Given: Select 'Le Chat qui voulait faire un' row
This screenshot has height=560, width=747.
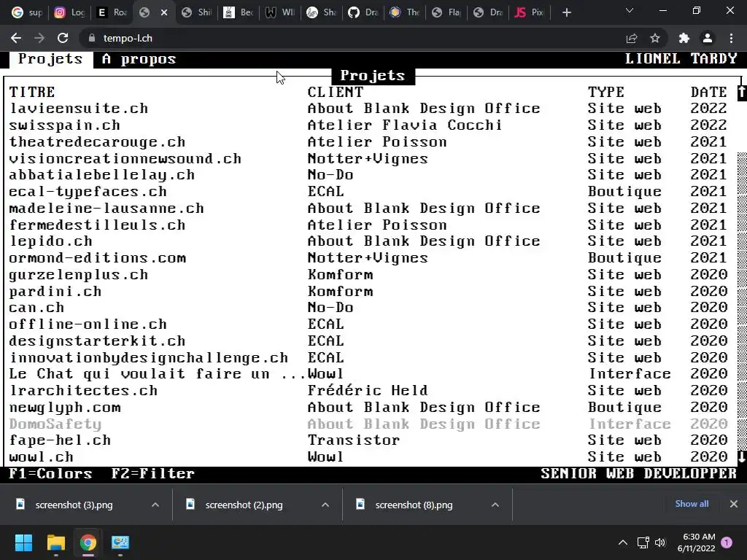Looking at the screenshot, I should (x=368, y=374).
